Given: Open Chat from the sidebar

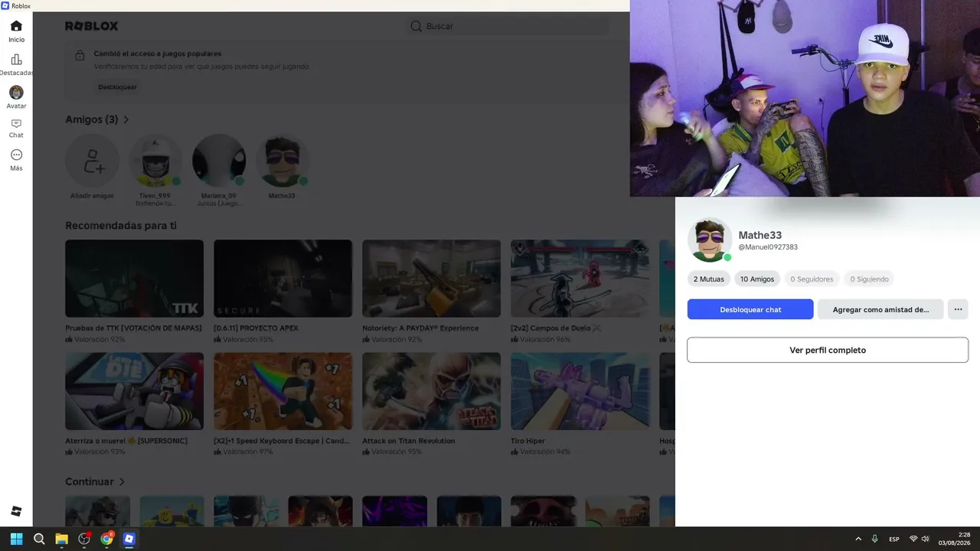Looking at the screenshot, I should point(16,128).
